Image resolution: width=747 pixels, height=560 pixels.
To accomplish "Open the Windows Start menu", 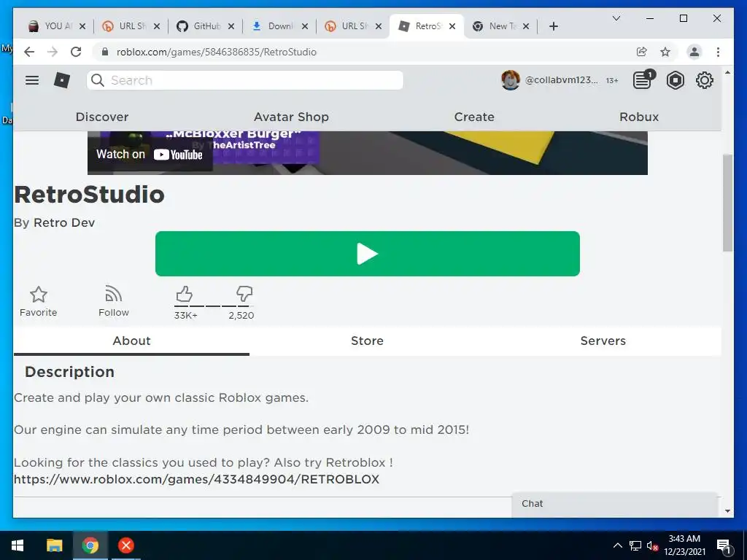I will (x=18, y=545).
